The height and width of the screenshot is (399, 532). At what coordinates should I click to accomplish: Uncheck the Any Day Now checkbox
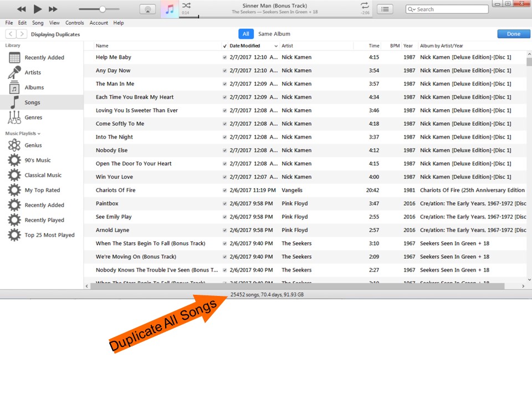tap(224, 70)
